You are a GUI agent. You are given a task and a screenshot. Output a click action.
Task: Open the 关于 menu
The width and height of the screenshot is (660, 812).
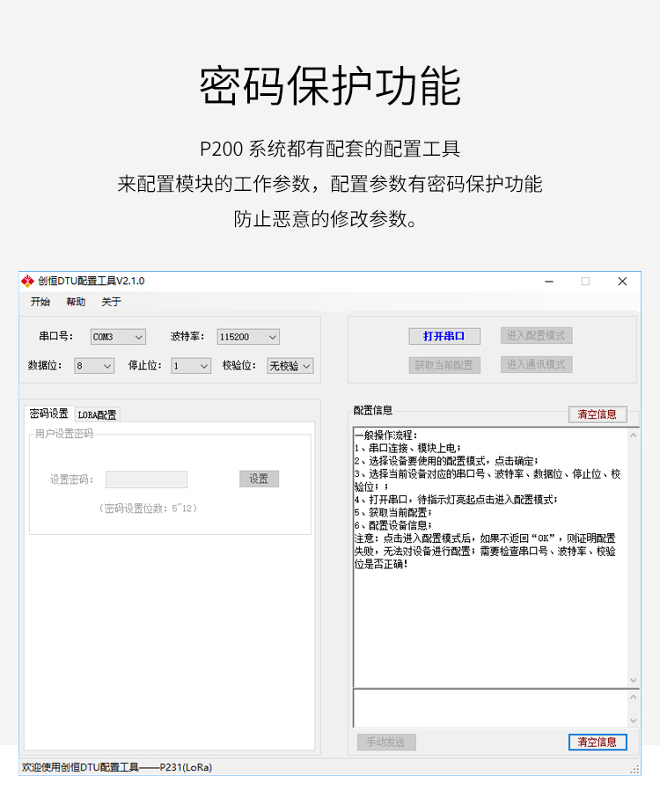pyautogui.click(x=111, y=302)
